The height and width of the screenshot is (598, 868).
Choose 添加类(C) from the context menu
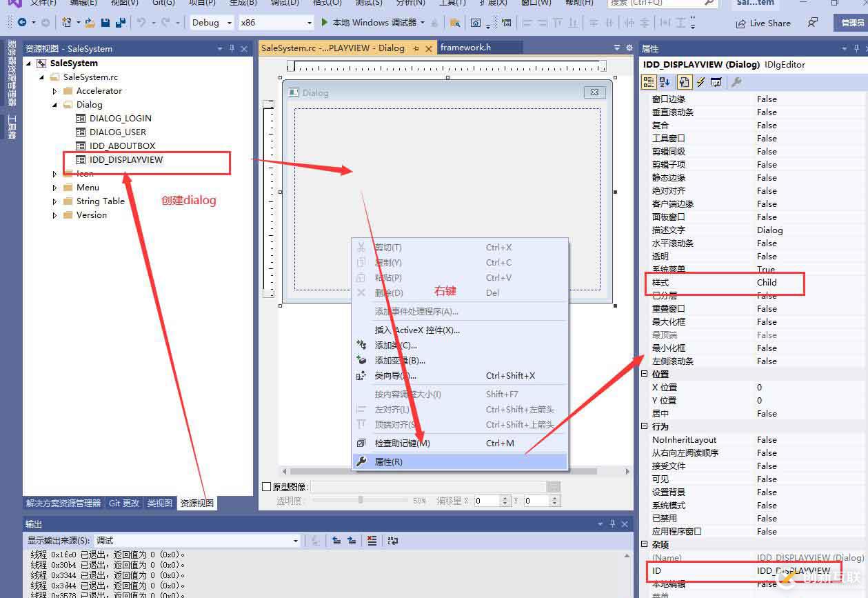[460, 345]
